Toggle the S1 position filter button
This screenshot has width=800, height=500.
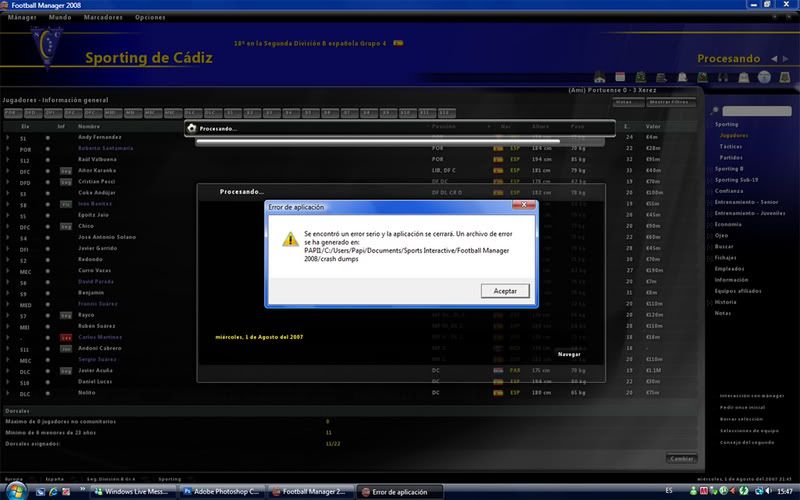click(x=233, y=113)
